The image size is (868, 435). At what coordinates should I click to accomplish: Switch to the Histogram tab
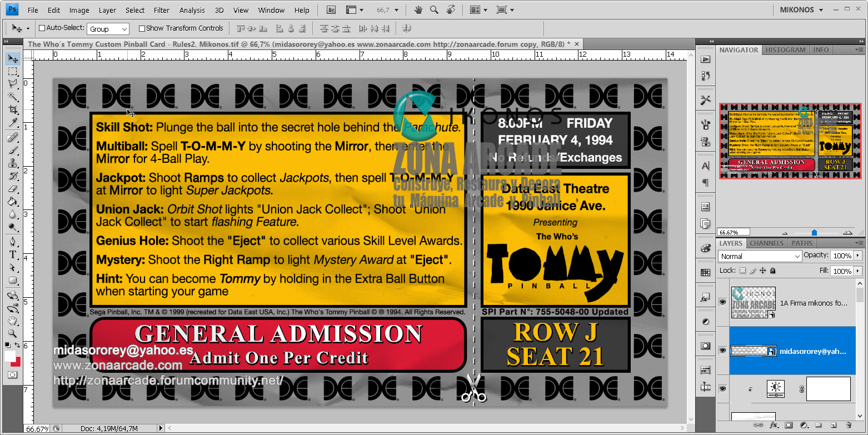click(785, 50)
